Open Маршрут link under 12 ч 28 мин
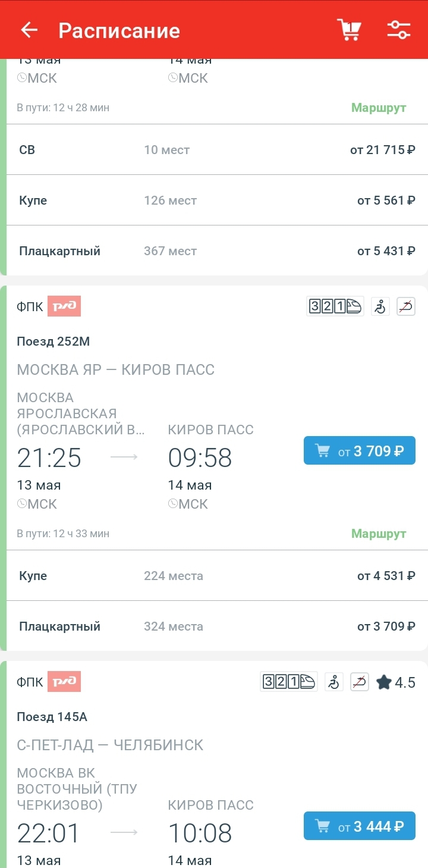Screen dimensions: 428x868 (379, 108)
